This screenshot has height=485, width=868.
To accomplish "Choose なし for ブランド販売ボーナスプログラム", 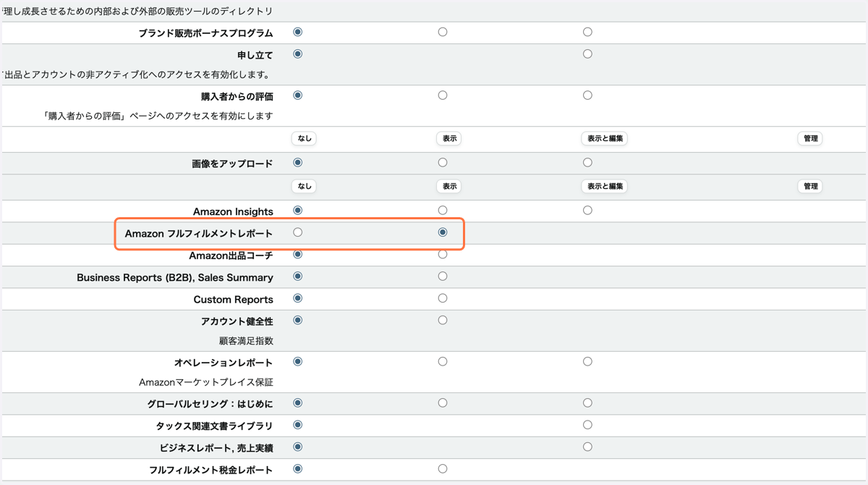I will tap(297, 32).
